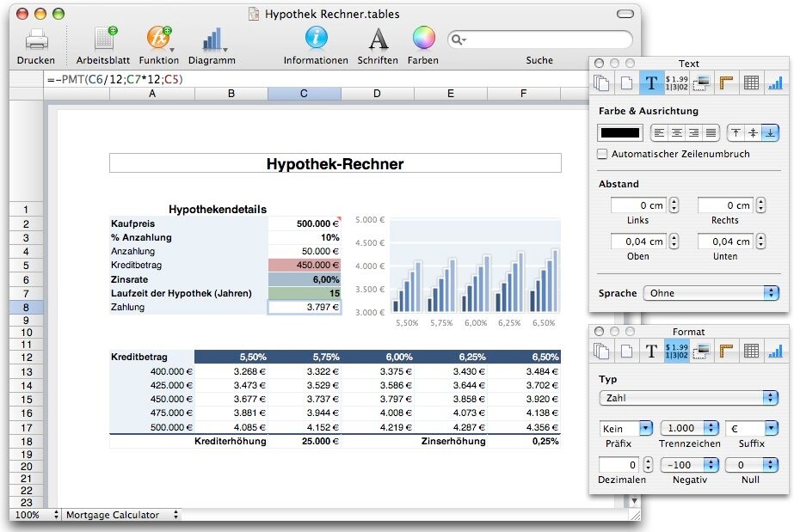
Task: Select ruler tab in Format inspector
Action: (726, 351)
